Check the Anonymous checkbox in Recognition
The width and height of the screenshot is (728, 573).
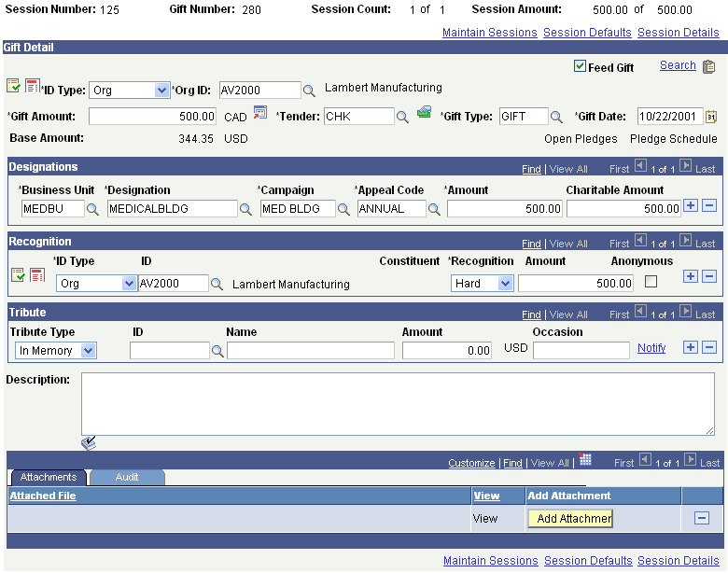651,282
